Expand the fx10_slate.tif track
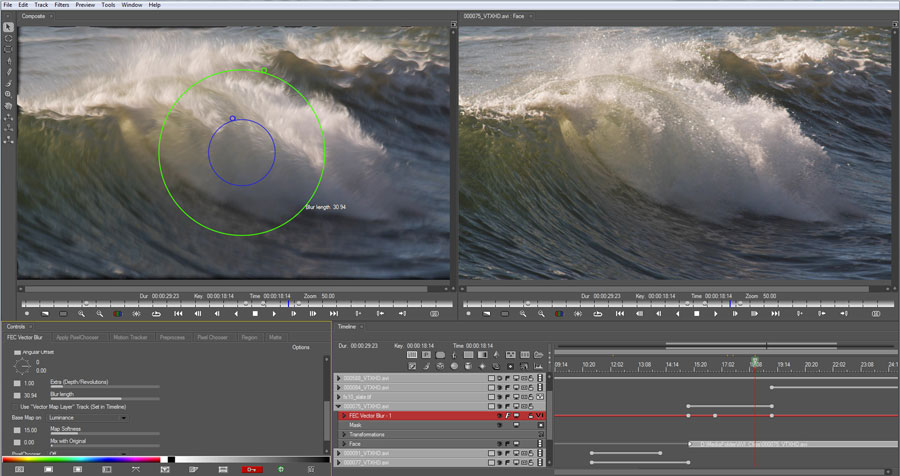 (339, 397)
